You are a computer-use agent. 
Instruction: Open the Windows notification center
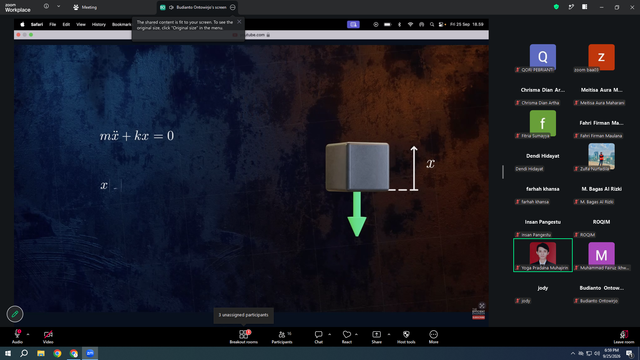630,353
